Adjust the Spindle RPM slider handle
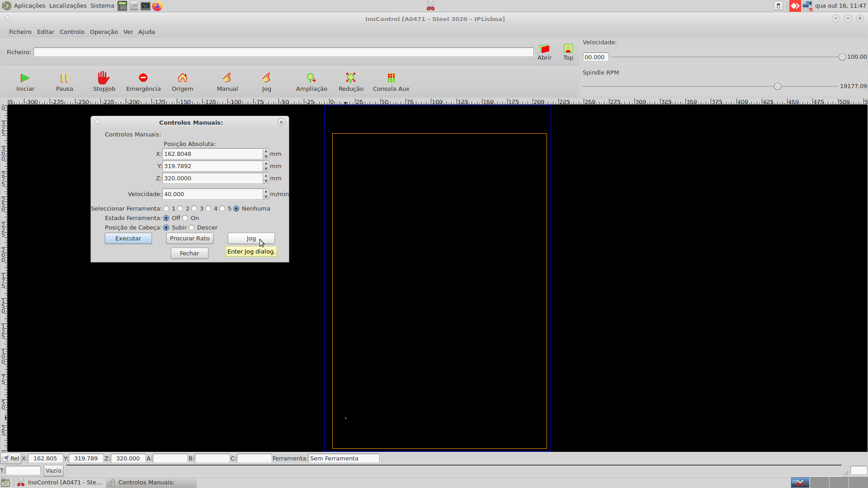 point(777,86)
